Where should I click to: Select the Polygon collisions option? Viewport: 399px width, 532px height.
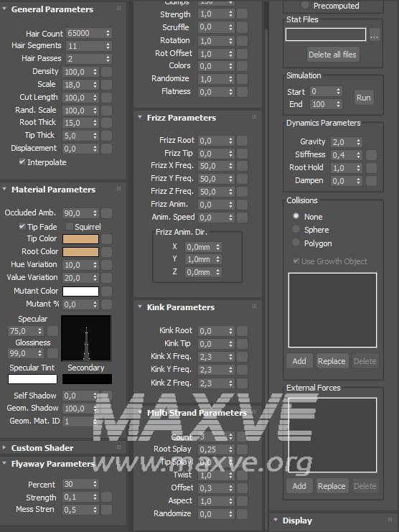coord(296,243)
